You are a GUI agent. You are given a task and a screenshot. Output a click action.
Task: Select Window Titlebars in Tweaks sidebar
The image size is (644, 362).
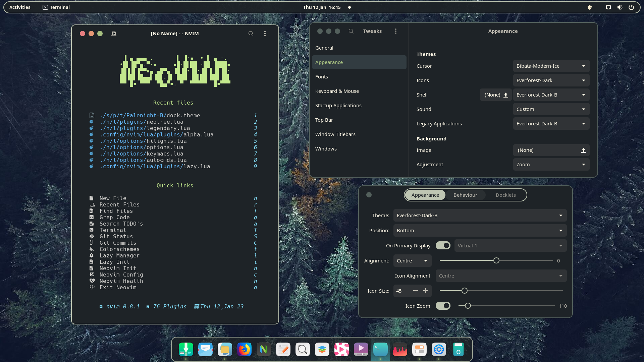(x=359, y=134)
